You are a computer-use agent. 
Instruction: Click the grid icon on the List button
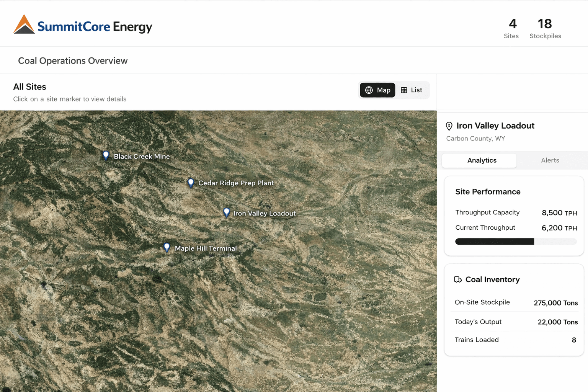[404, 90]
